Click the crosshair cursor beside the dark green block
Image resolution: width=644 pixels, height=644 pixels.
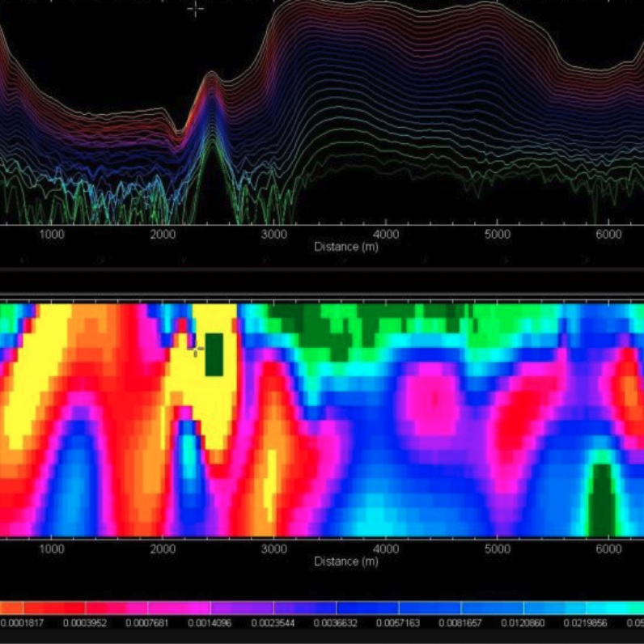(x=196, y=350)
